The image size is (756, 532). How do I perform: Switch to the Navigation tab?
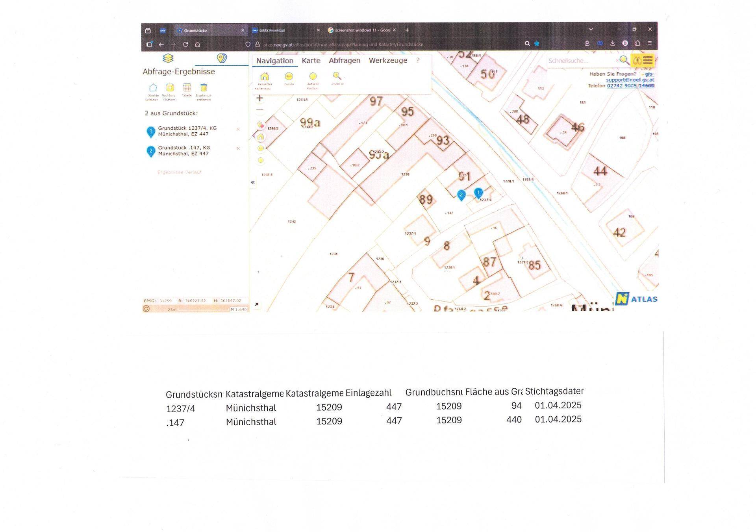click(275, 61)
